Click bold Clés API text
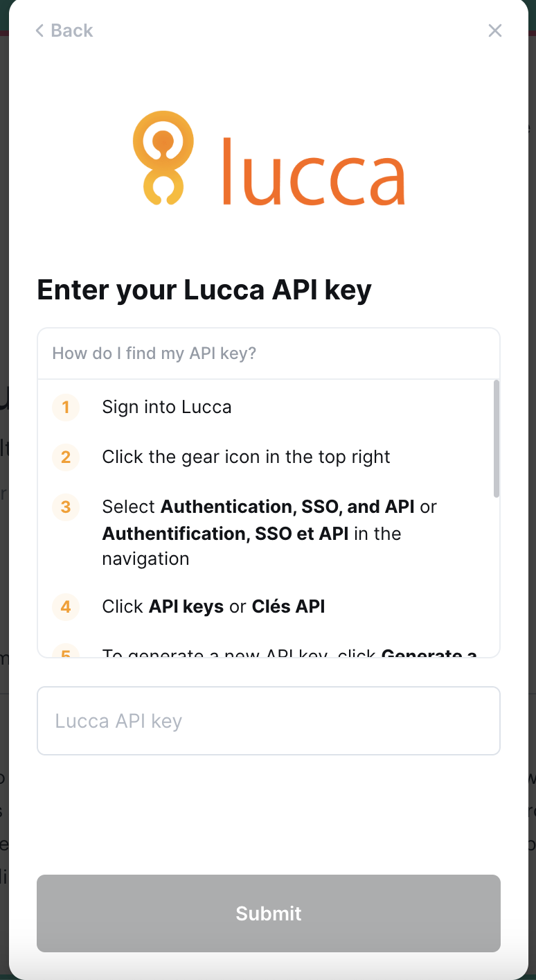Screen dimensions: 536x980 click(288, 606)
